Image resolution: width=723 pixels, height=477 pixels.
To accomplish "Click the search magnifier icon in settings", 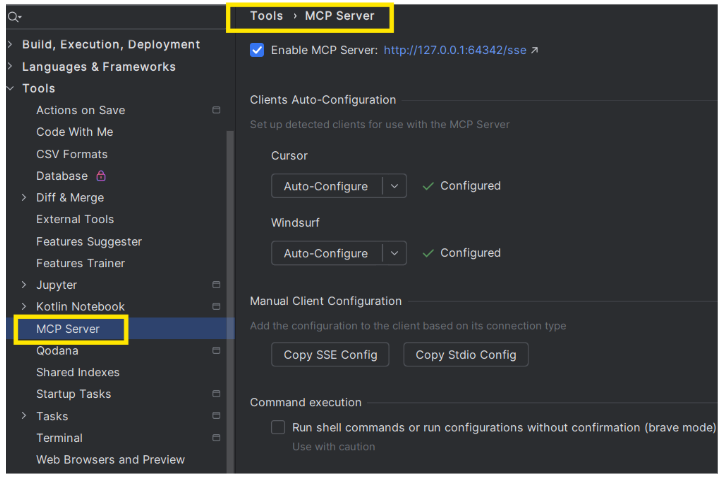I will coord(14,17).
